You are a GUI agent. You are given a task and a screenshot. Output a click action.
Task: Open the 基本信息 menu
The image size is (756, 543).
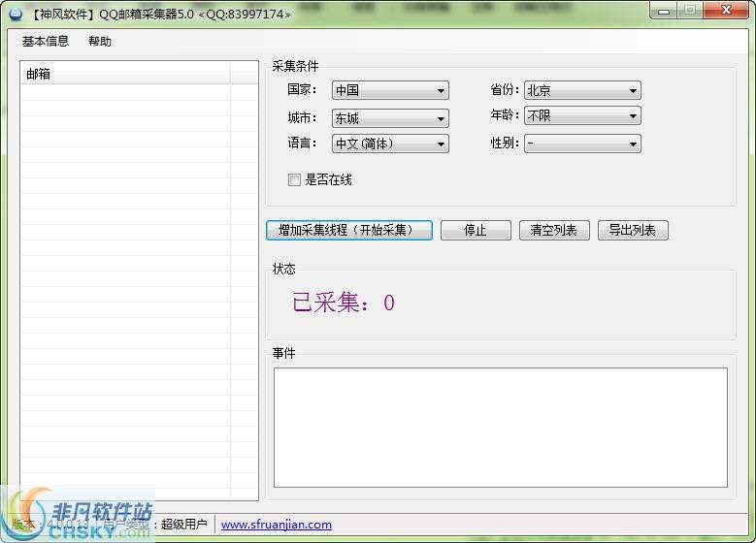point(46,42)
